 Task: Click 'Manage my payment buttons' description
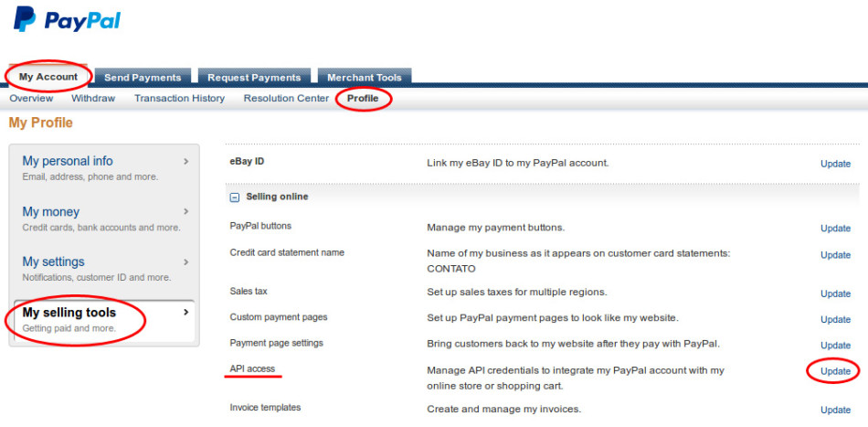tap(495, 228)
